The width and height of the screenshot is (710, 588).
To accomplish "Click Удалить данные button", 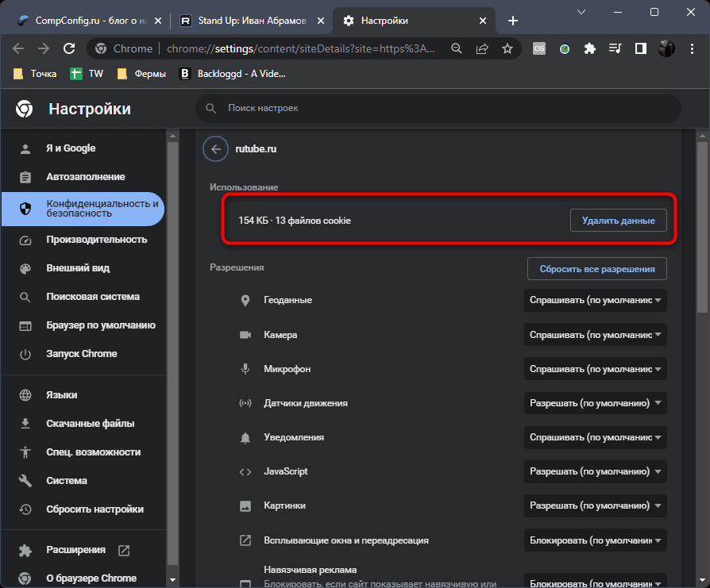I will (x=618, y=221).
